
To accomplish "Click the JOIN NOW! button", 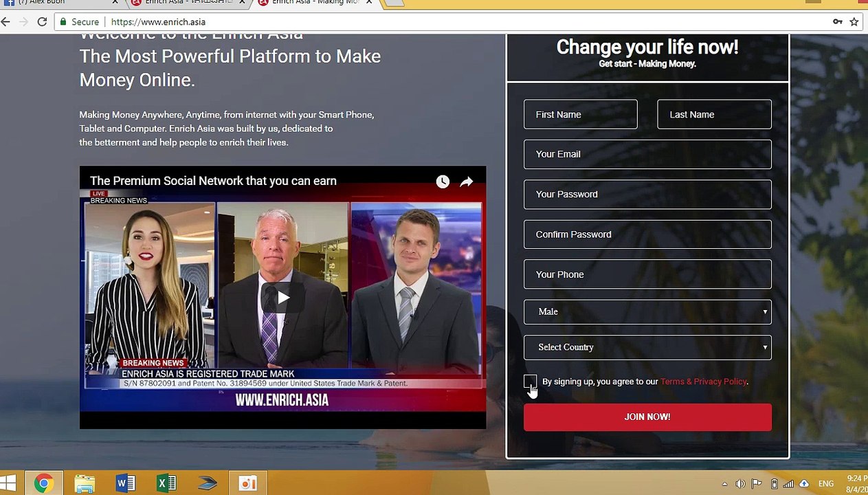I will tap(647, 417).
